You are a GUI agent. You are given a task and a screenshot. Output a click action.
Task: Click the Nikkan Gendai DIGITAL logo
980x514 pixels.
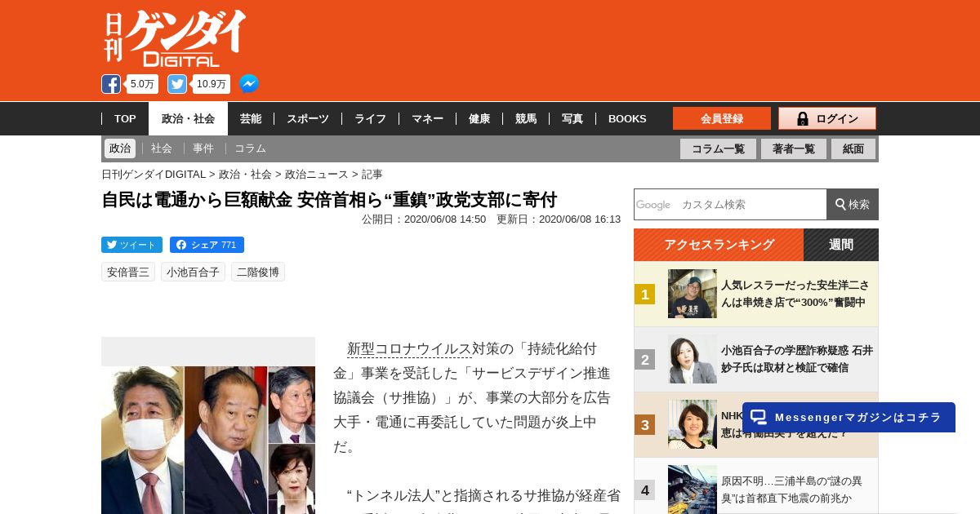coord(175,38)
